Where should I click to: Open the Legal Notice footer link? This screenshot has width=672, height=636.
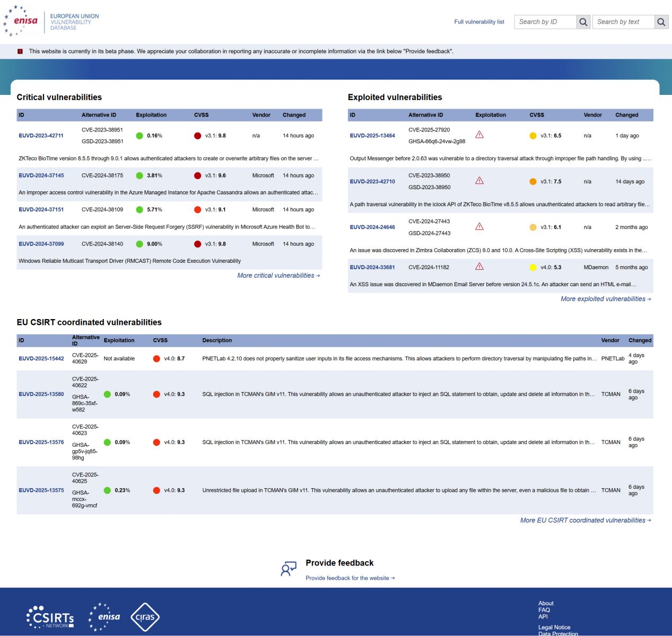554,628
